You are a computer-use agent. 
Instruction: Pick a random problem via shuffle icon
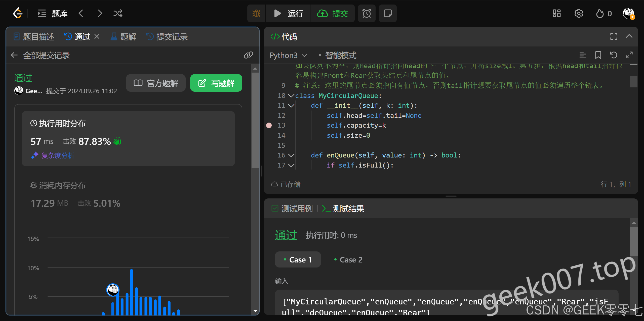[118, 13]
